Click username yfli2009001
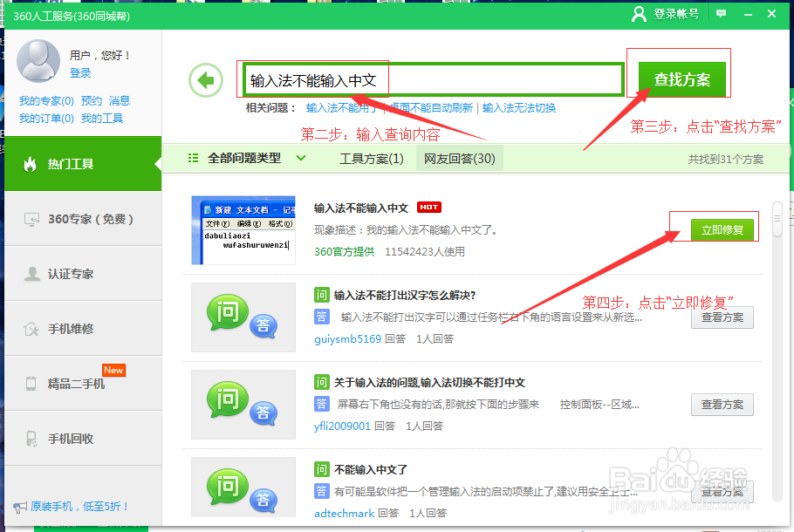 coord(342,426)
